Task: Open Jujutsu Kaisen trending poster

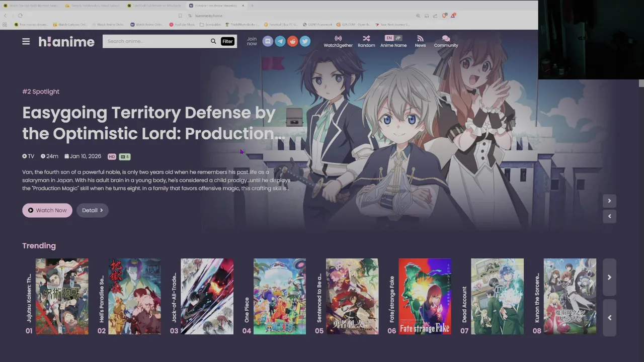Action: tap(62, 296)
